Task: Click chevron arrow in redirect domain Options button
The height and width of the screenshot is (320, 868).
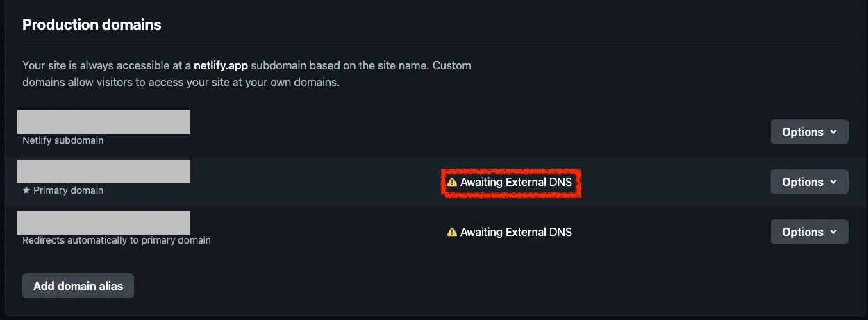Action: [x=833, y=232]
